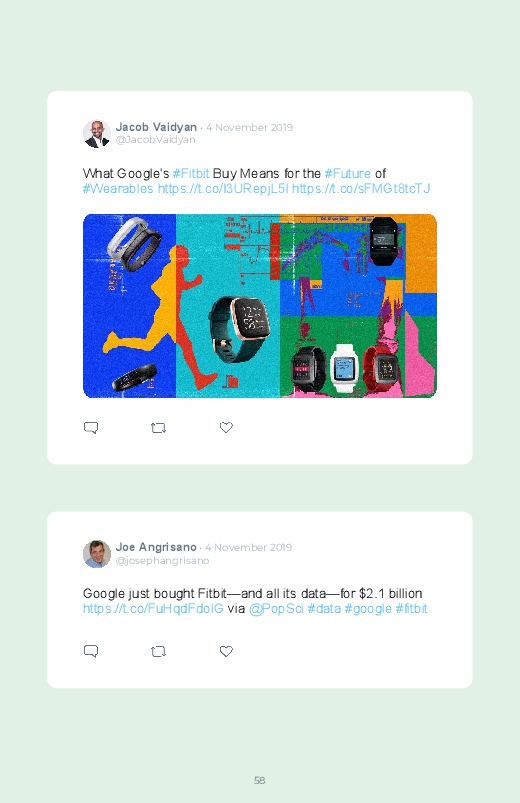Image resolution: width=520 pixels, height=803 pixels.
Task: Click reply icon on Jacob Vaidyan's tweet
Action: tap(91, 428)
